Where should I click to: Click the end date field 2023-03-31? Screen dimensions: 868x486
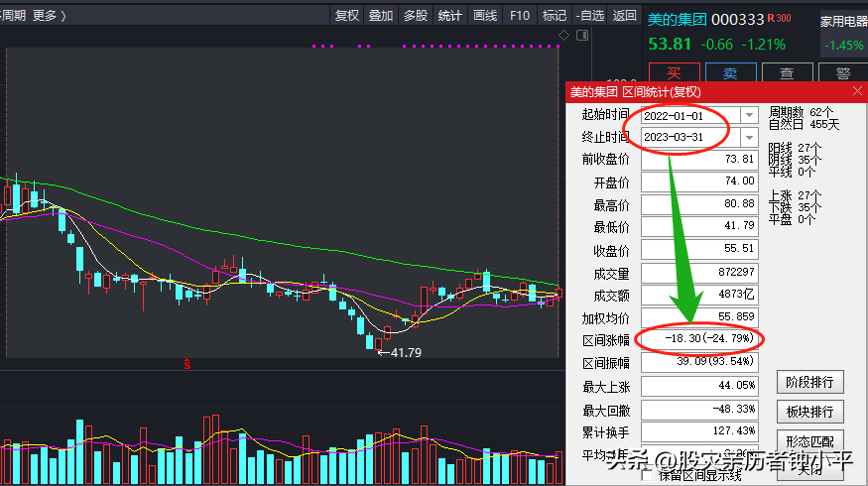(x=690, y=137)
